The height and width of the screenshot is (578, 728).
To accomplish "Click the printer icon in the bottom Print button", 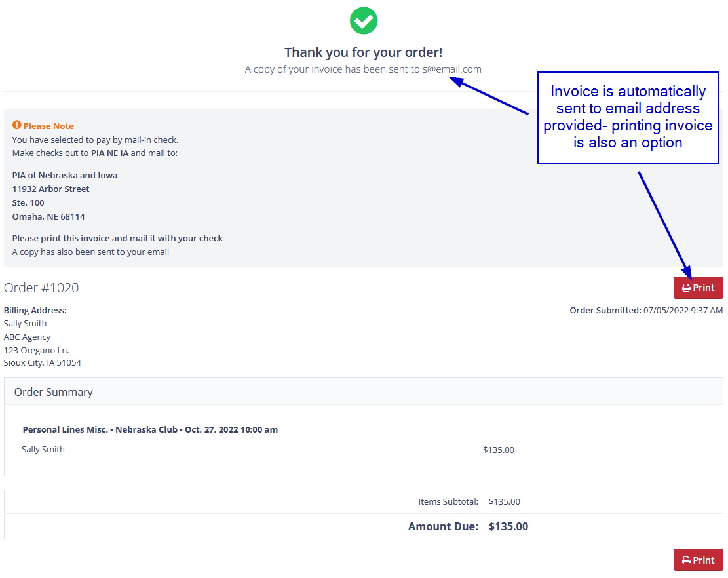I will [x=686, y=561].
